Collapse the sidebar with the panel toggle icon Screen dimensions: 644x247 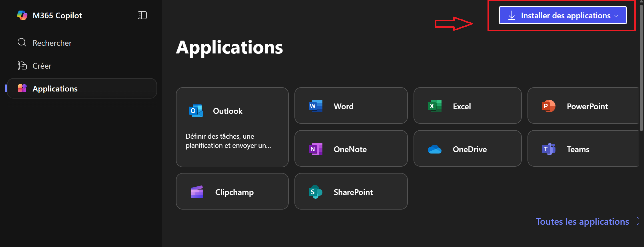(x=142, y=15)
